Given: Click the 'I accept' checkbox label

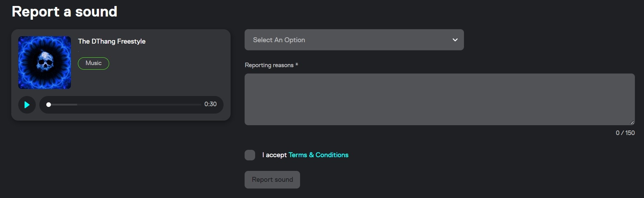Looking at the screenshot, I should [x=274, y=155].
